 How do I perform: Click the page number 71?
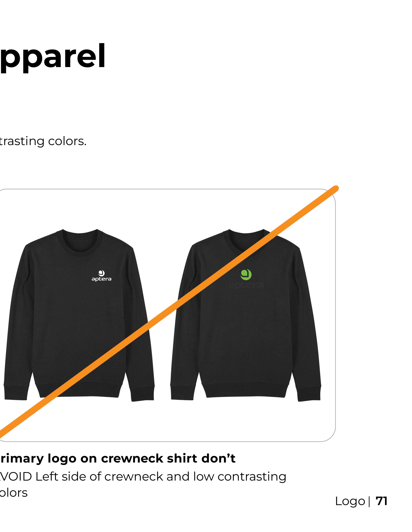[x=382, y=501]
